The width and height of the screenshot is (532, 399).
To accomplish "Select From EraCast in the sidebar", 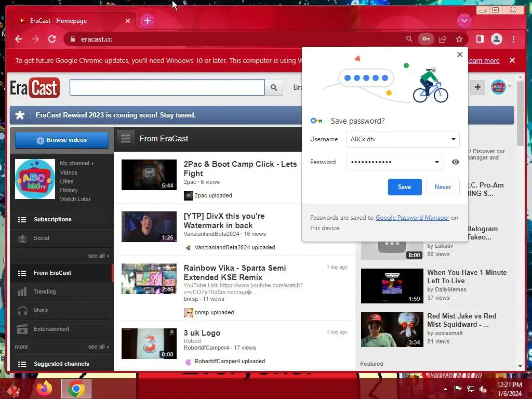I will point(62,273).
